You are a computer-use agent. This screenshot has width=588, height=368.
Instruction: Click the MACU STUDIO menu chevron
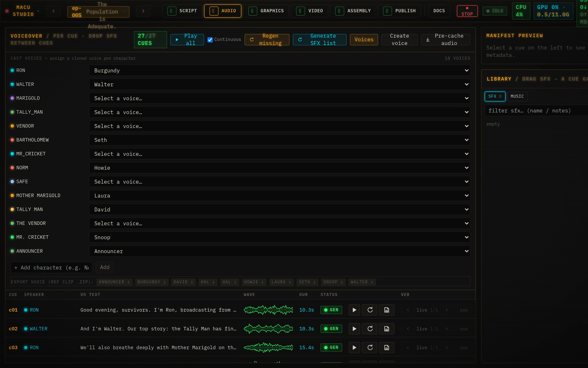click(38, 11)
